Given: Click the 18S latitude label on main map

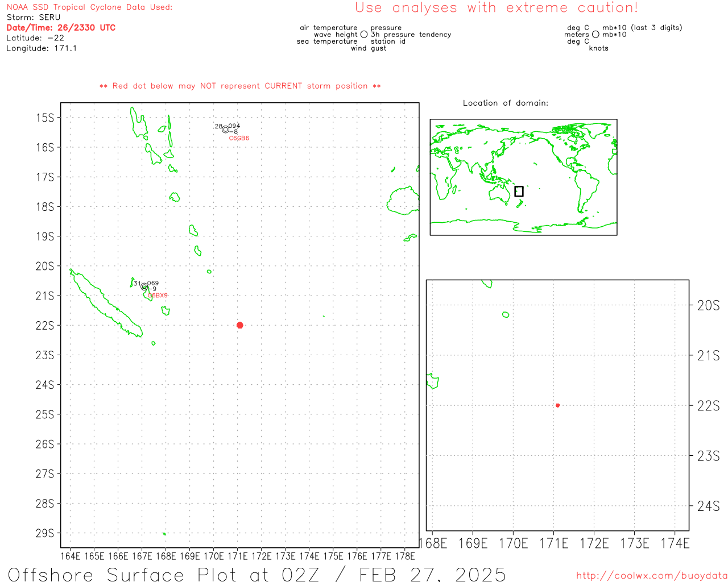Looking at the screenshot, I should click(x=45, y=207).
